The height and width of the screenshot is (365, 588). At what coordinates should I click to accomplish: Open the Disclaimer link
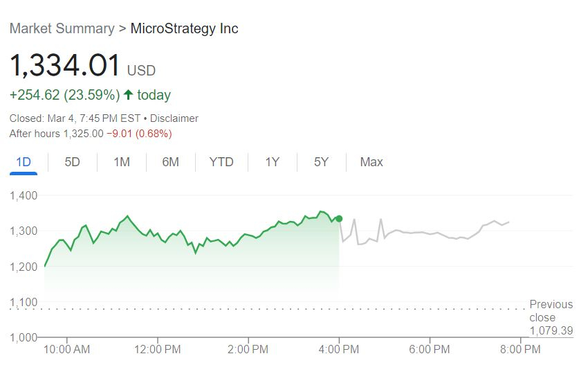176,118
